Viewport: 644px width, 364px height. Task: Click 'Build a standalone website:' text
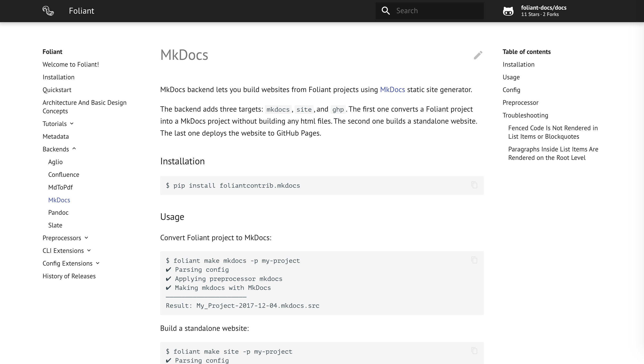click(204, 328)
